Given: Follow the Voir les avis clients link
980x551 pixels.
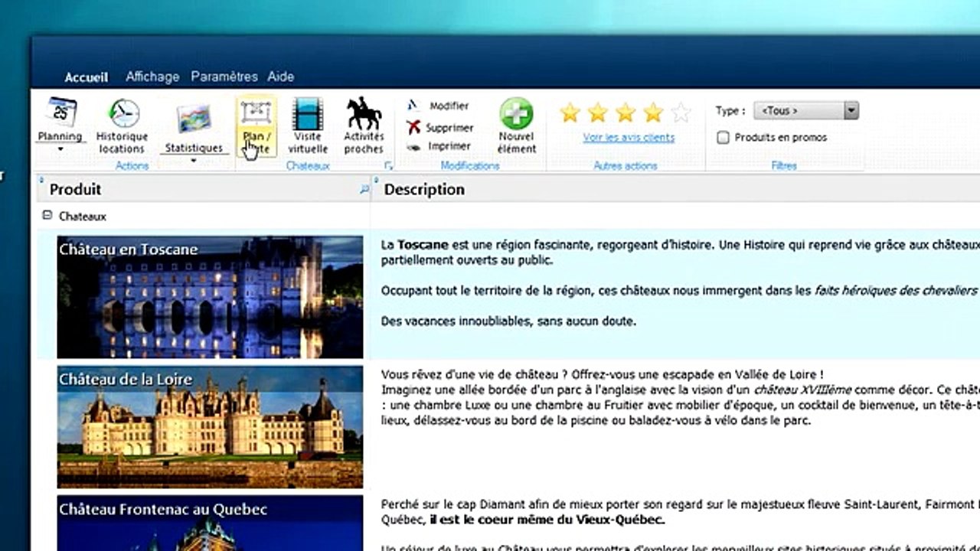Looking at the screenshot, I should pos(629,138).
